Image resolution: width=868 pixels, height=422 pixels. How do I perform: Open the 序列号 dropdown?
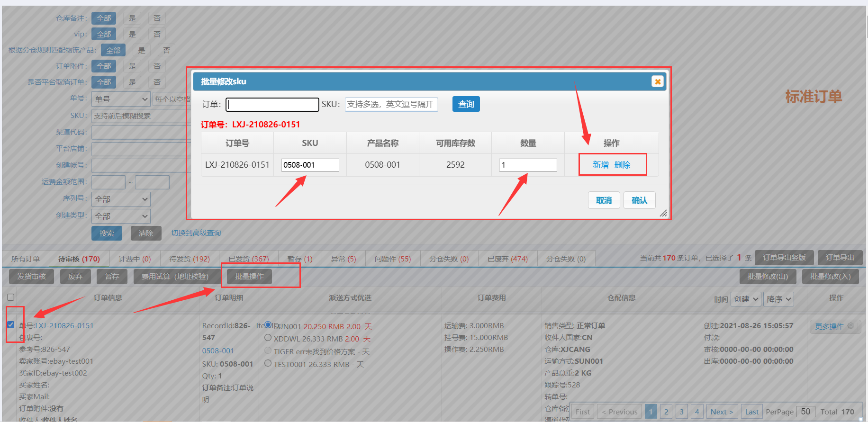click(121, 199)
